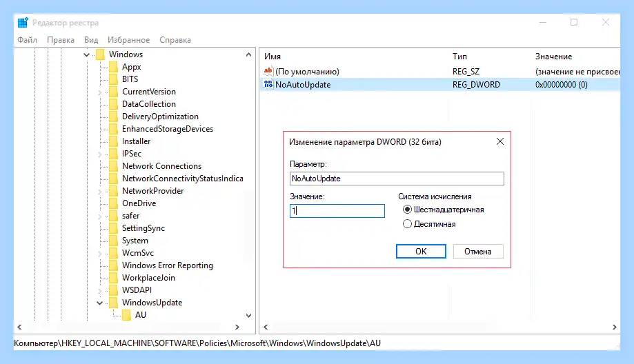Click tree pane scroll down arrow

pyautogui.click(x=248, y=316)
